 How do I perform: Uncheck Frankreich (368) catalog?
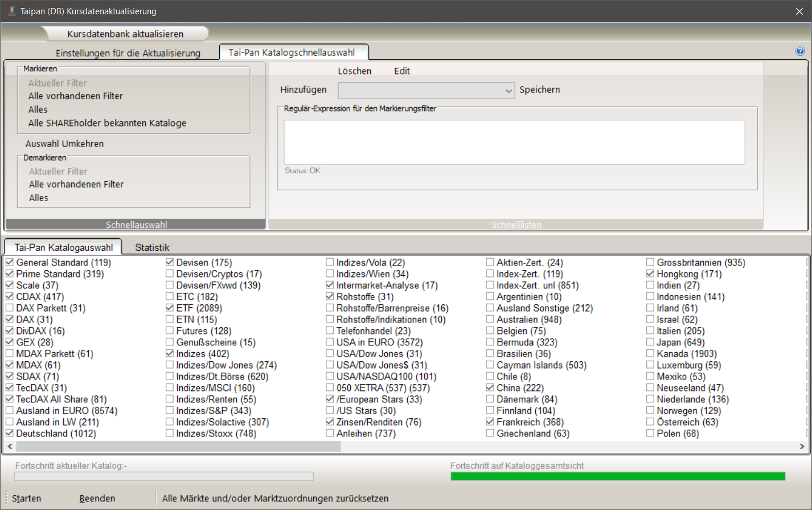tap(490, 422)
